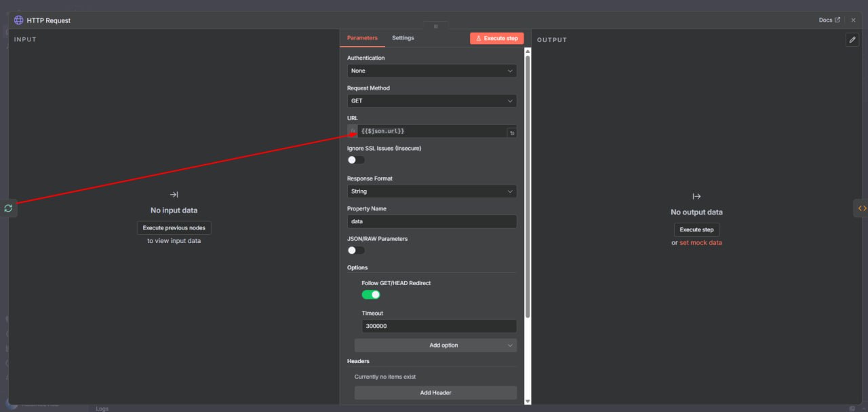The height and width of the screenshot is (412, 868).
Task: Click the reset icon at URL field end
Action: tap(512, 132)
